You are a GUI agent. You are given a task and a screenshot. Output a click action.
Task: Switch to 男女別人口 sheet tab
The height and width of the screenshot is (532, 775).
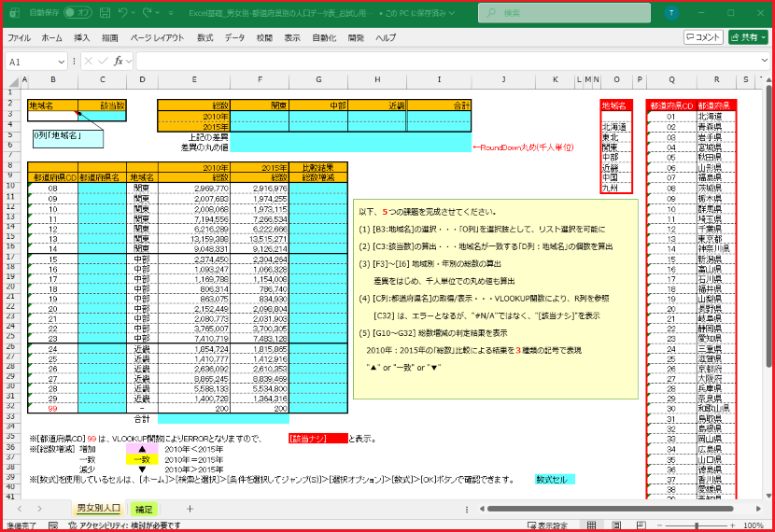tap(99, 509)
